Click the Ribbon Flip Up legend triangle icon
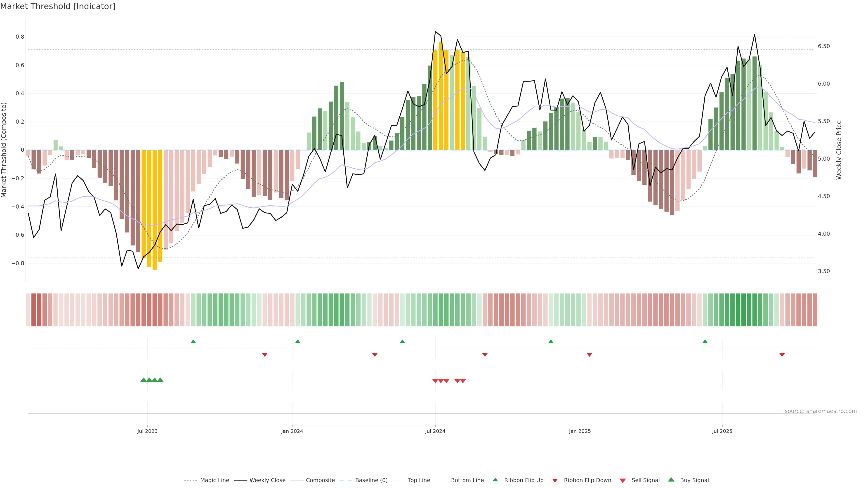Image resolution: width=868 pixels, height=488 pixels. pos(495,480)
